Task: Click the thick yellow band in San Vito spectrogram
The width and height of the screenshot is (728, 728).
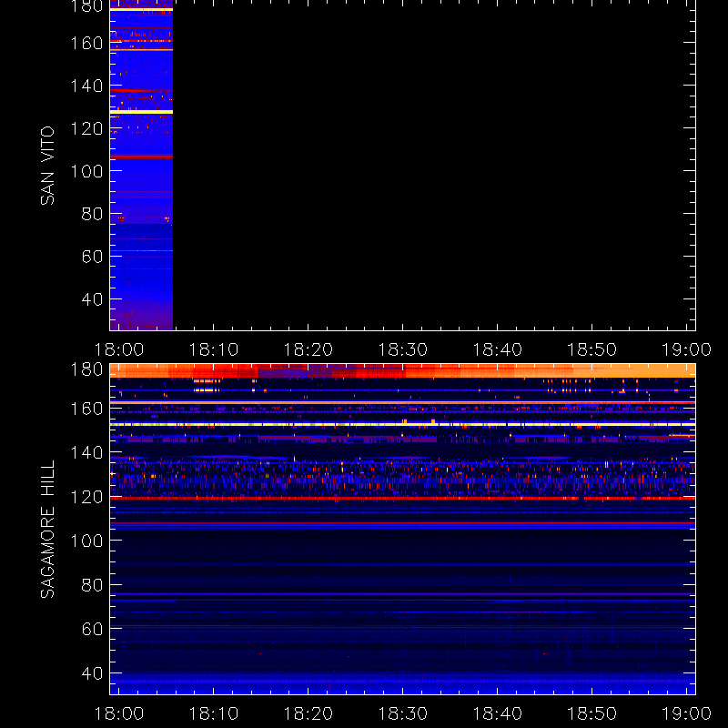Action: [x=141, y=112]
